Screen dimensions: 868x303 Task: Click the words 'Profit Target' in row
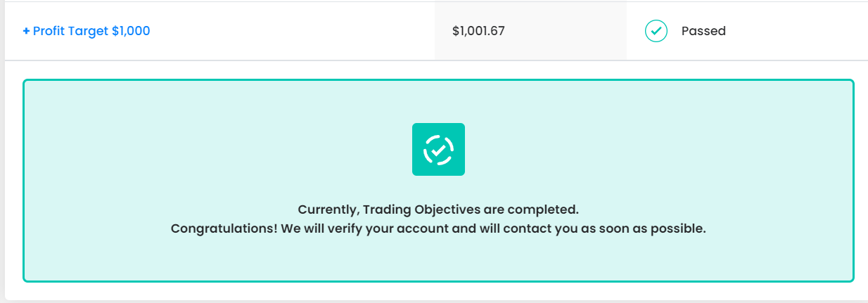click(71, 31)
